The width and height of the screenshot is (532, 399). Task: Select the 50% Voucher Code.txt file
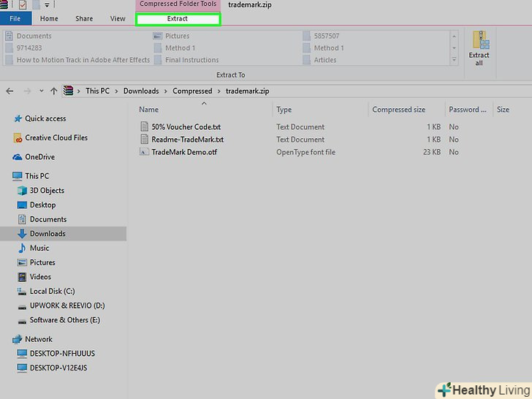click(186, 127)
